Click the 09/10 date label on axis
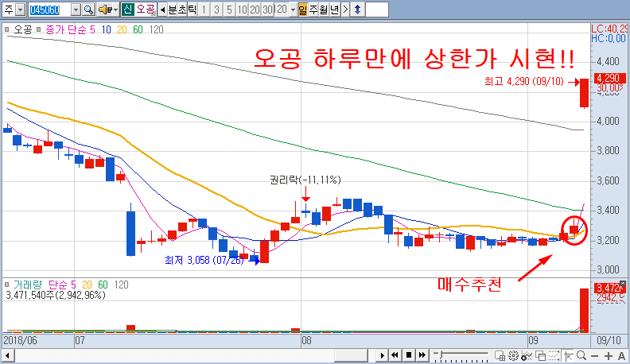The width and height of the screenshot is (630, 364). point(609,341)
